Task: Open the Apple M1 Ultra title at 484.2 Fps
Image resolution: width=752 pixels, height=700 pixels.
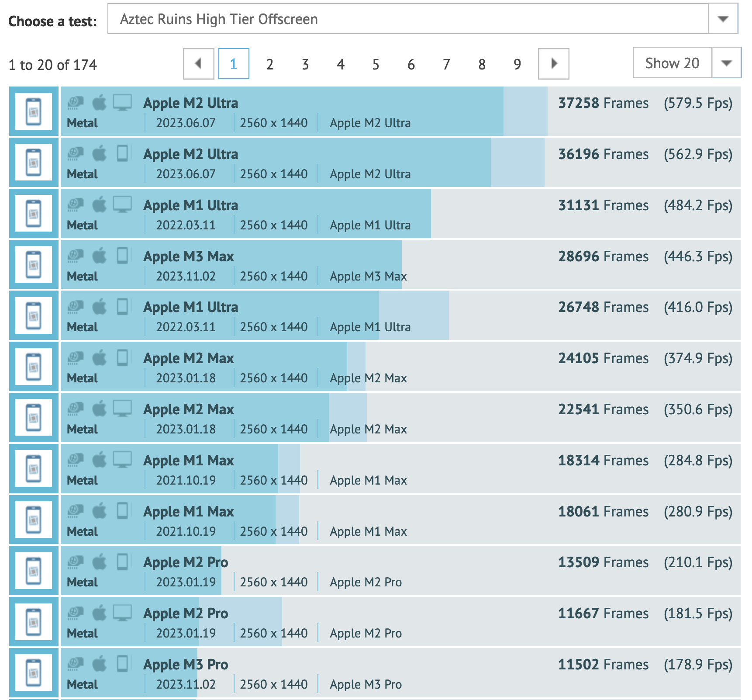Action: click(x=191, y=205)
